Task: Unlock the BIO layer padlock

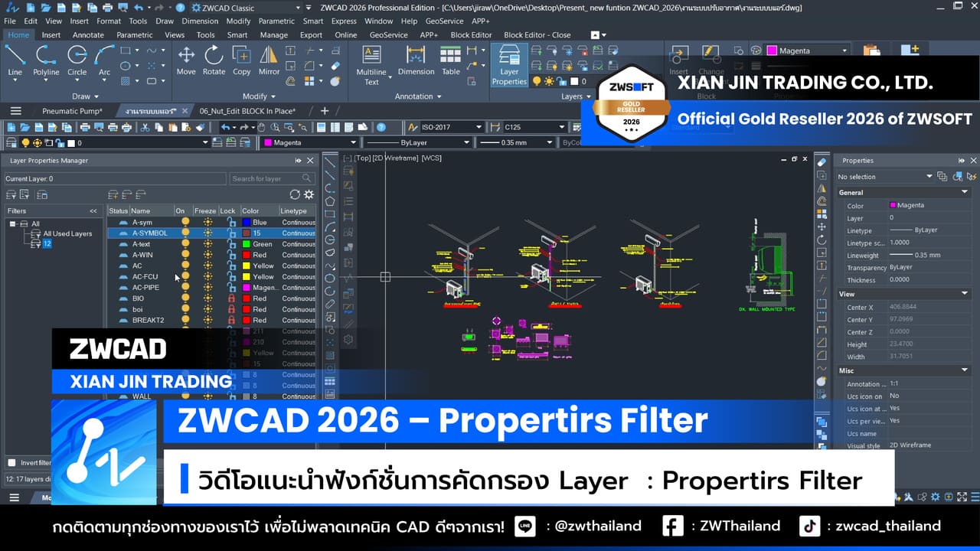Action: [230, 298]
